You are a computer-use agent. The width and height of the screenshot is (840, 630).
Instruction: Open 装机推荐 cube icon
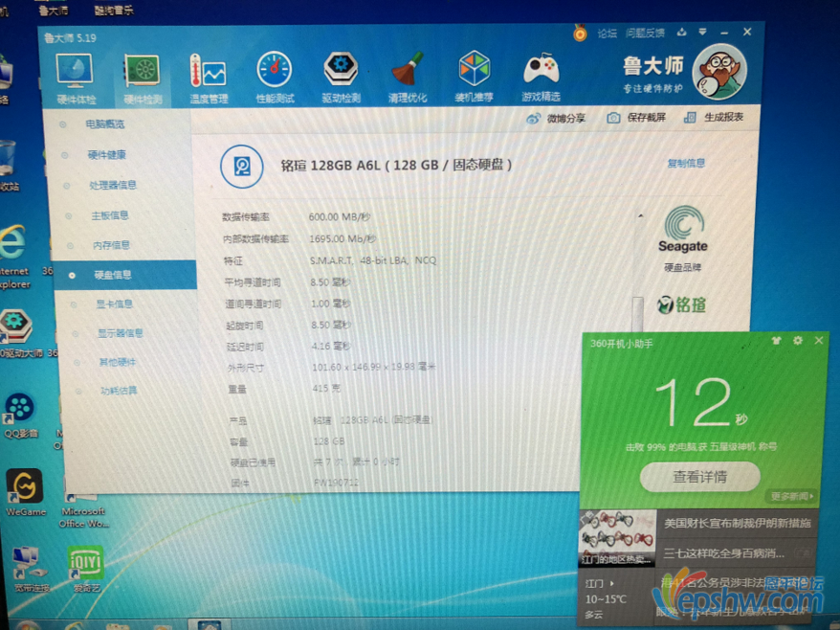click(475, 77)
